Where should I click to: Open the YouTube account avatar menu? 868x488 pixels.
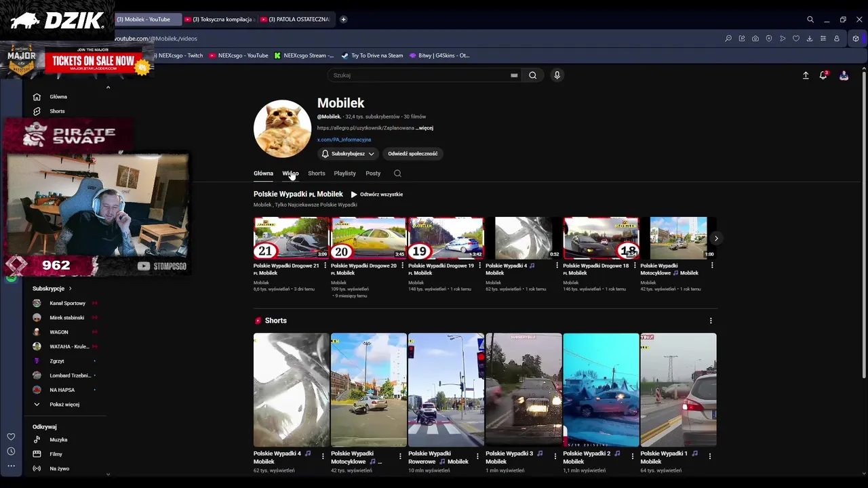pyautogui.click(x=844, y=75)
